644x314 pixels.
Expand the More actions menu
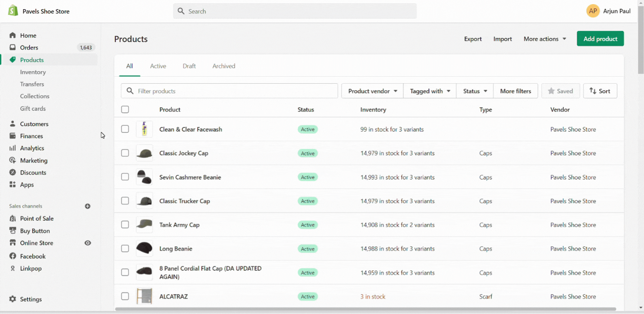(x=545, y=39)
